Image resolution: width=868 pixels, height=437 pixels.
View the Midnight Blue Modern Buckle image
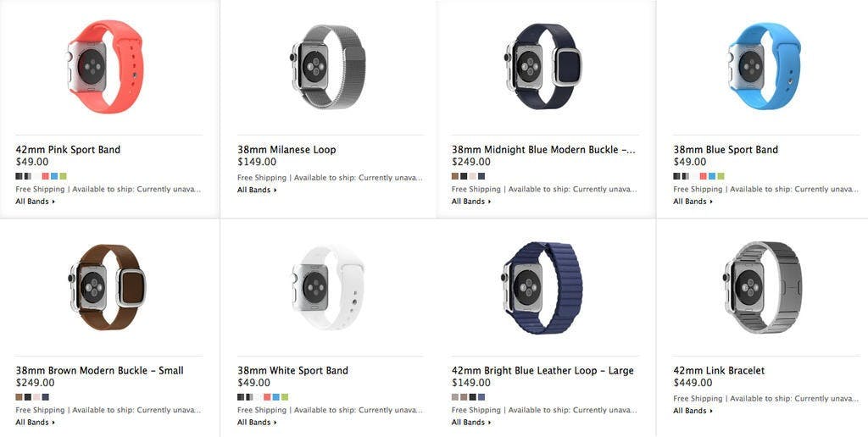pos(543,66)
